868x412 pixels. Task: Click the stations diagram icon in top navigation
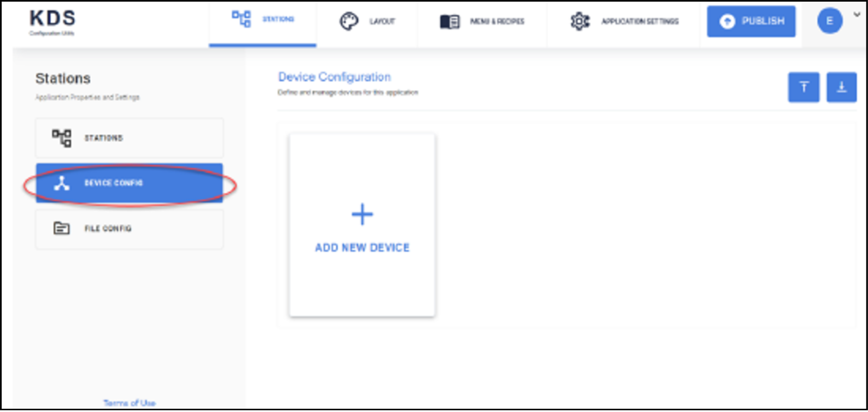tap(242, 18)
